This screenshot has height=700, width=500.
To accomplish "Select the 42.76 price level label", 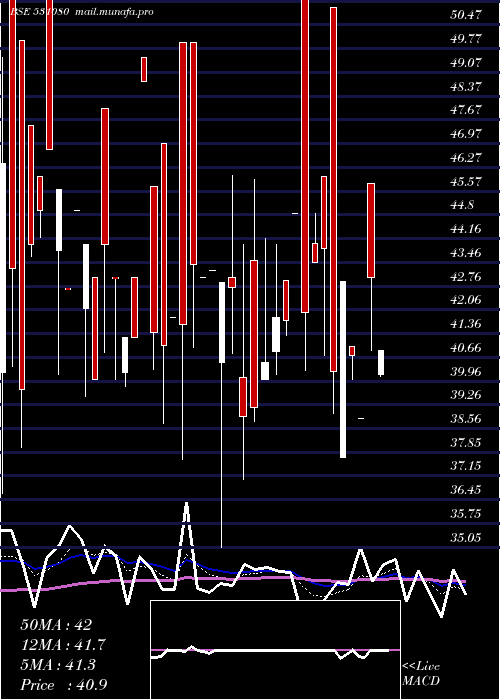I will (466, 277).
